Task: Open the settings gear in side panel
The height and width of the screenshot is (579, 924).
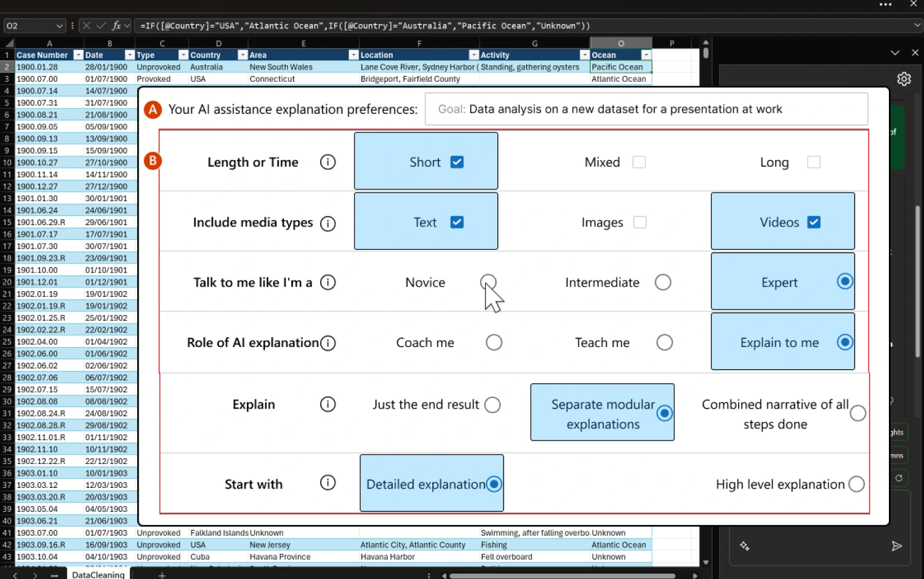Action: pos(904,79)
